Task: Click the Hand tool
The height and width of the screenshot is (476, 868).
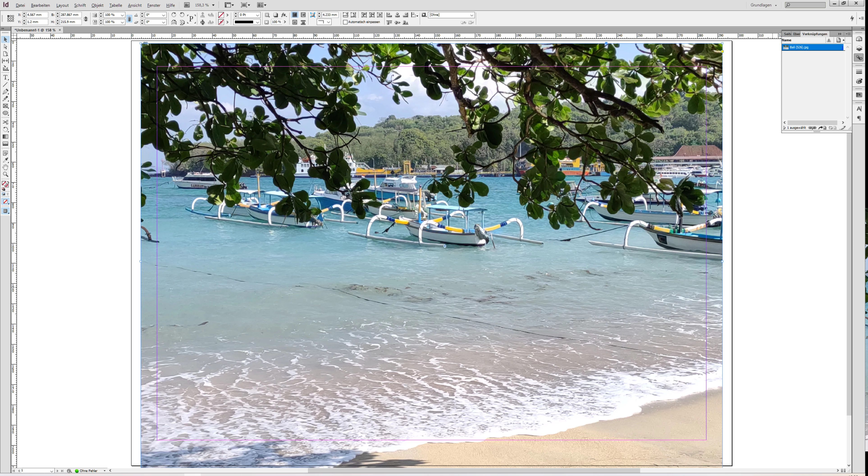Action: click(5, 167)
